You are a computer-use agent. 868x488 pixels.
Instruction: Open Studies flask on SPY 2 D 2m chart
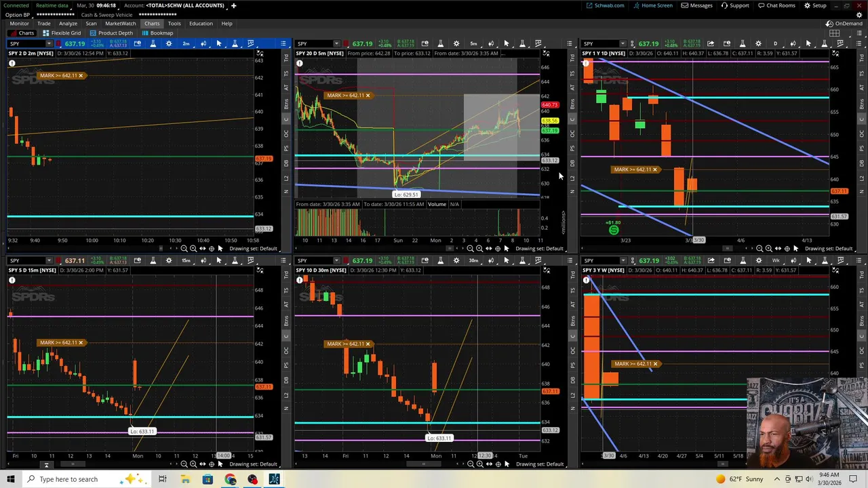click(153, 43)
